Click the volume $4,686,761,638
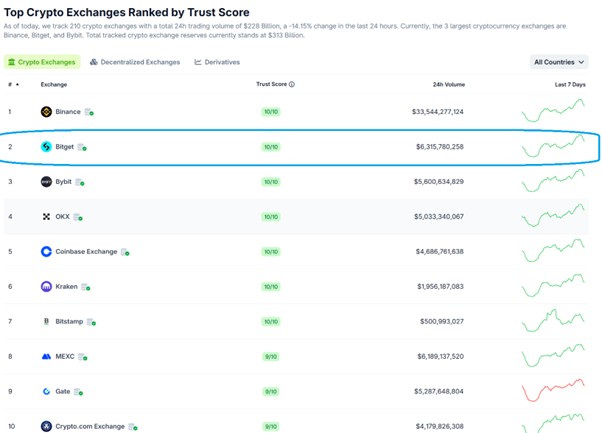Viewport: 602px width, 433px height. (x=440, y=251)
